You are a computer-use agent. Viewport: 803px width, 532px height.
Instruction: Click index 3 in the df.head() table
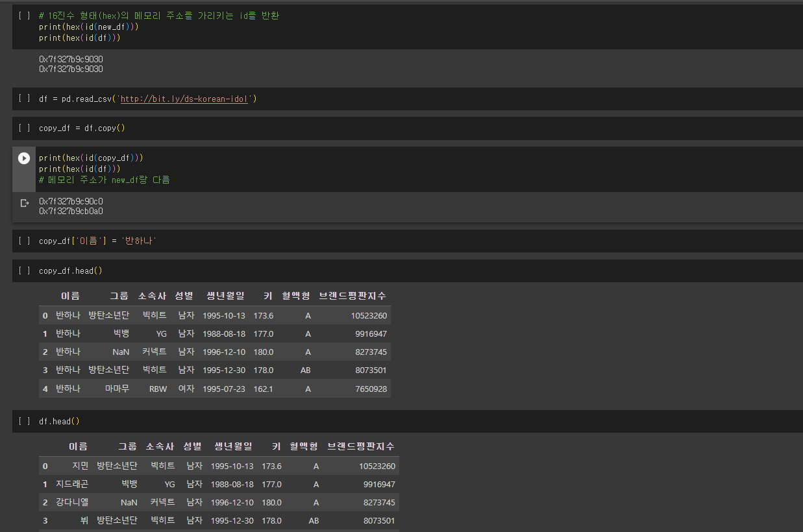pyautogui.click(x=45, y=520)
